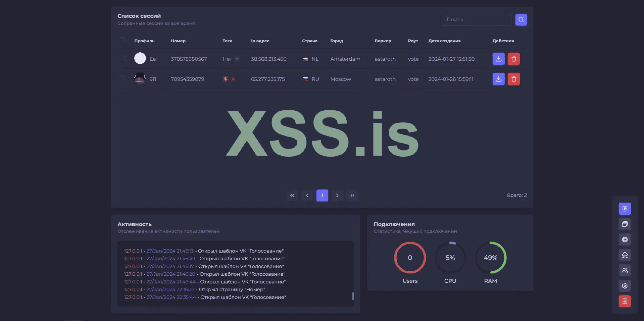Screen dimensions: 644x321
Task: Click the Страна column header
Action: point(310,41)
